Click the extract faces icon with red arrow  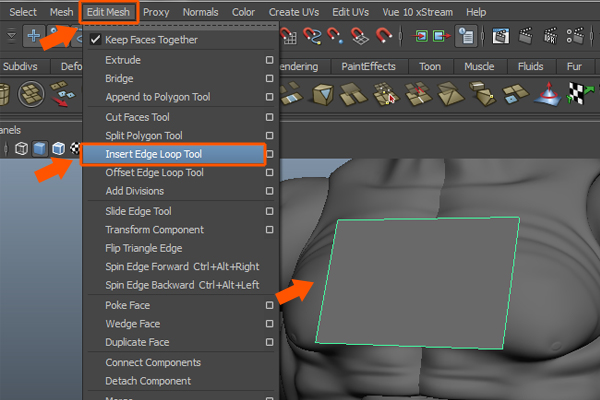click(x=63, y=94)
